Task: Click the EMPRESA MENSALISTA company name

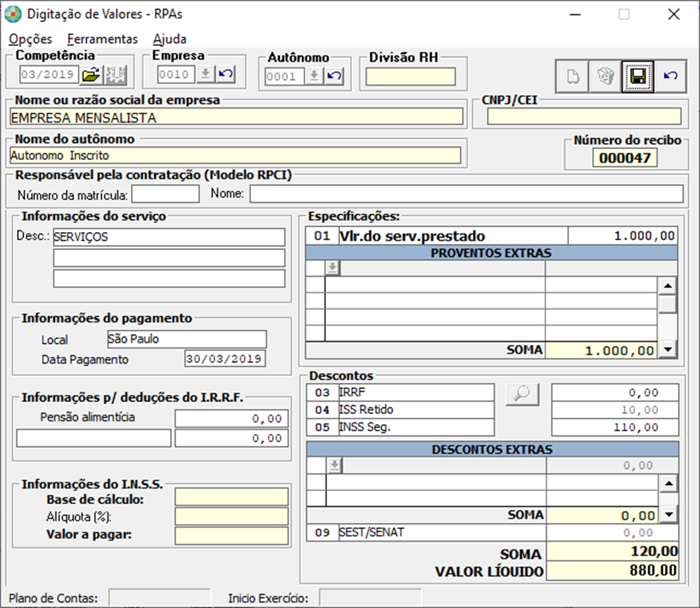Action: 236,117
